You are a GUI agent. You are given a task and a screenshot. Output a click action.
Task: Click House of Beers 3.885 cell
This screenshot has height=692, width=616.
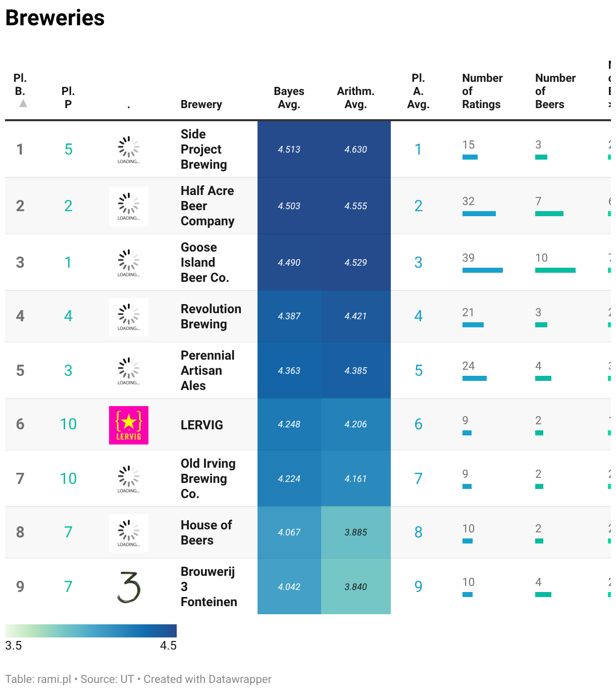point(355,532)
